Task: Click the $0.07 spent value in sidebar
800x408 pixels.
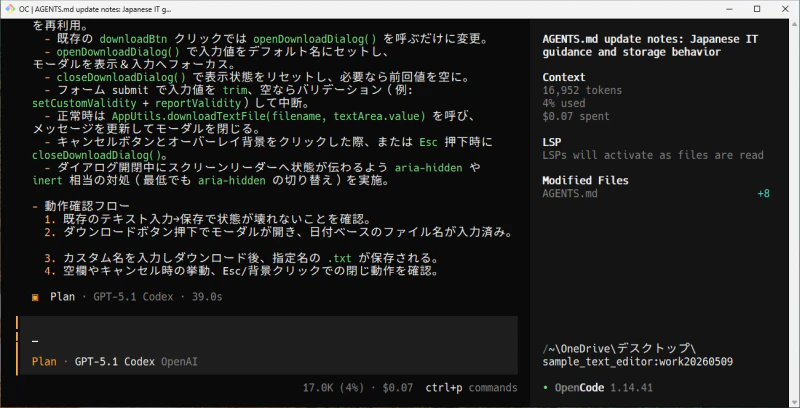Action: coord(576,116)
